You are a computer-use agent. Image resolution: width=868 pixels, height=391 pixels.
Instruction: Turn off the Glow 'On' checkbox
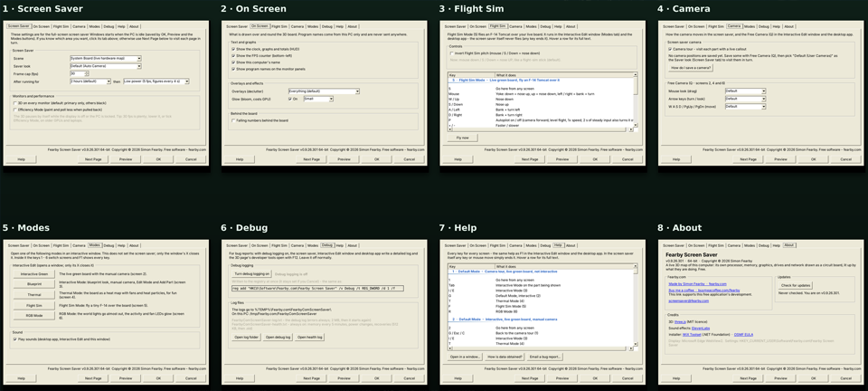coord(290,99)
